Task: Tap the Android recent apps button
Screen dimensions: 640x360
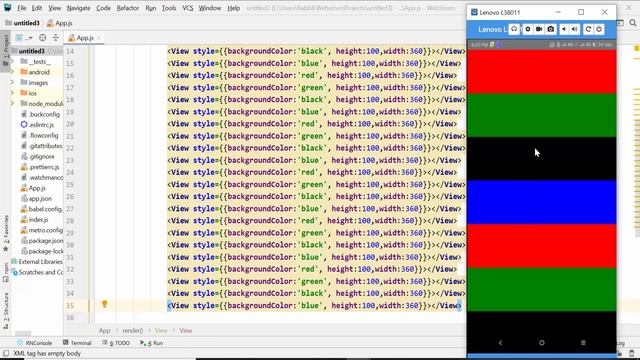Action: (583, 343)
